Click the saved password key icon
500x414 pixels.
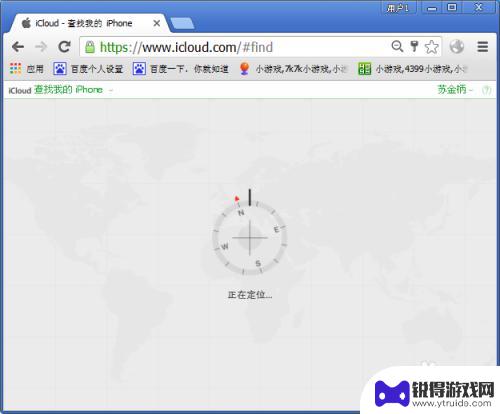click(414, 46)
